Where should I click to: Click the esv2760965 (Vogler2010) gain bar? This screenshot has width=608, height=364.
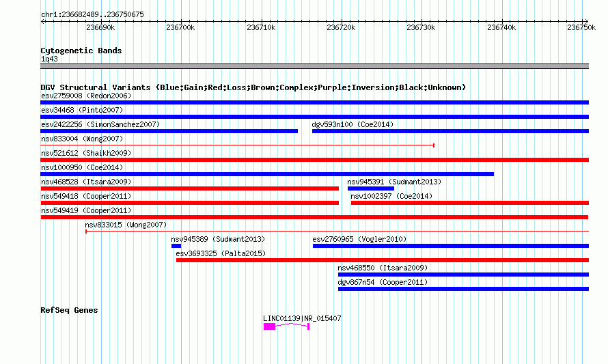coord(451,246)
